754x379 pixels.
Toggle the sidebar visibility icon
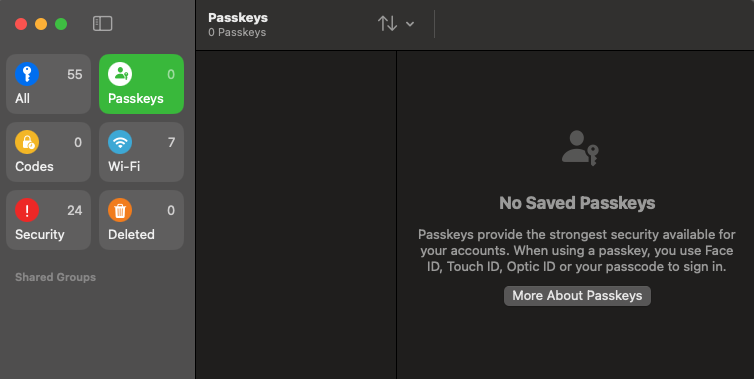point(102,24)
